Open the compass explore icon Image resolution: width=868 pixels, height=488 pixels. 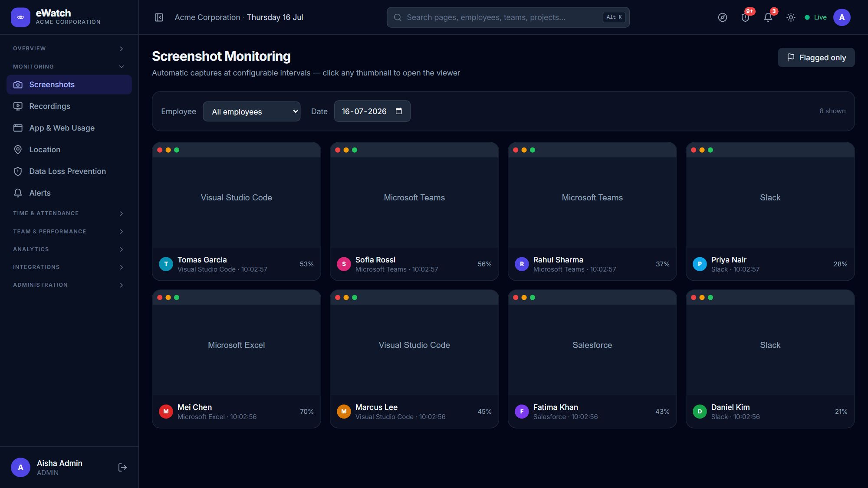coord(723,17)
